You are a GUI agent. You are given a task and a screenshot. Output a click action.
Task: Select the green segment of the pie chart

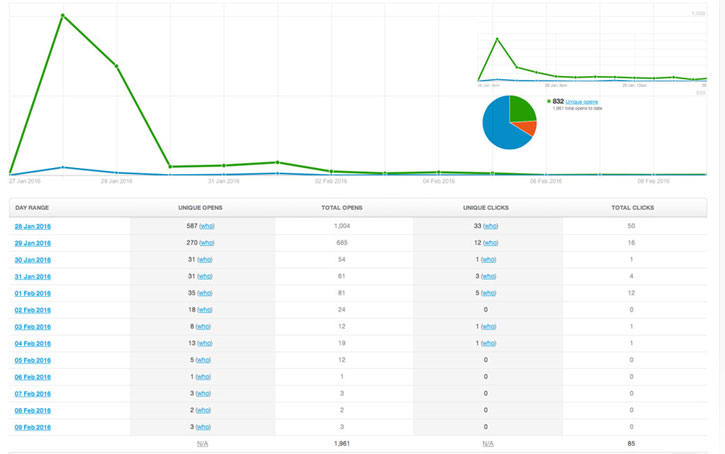click(520, 109)
